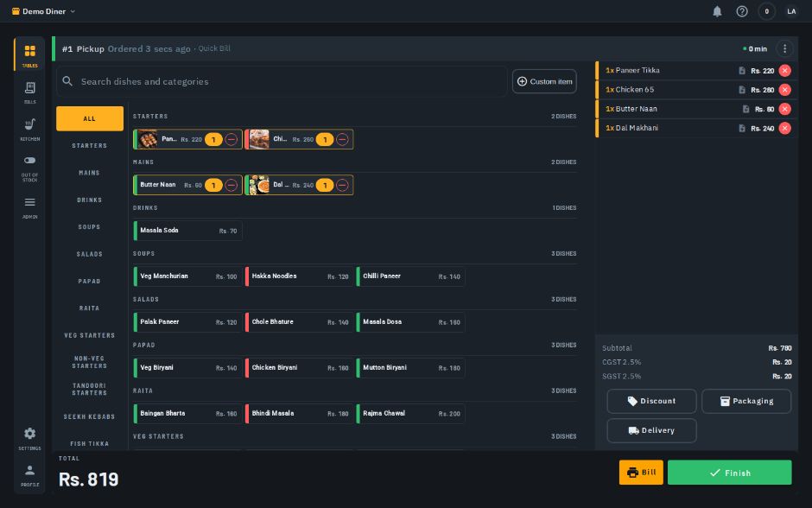Viewport: 812px width, 508px height.
Task: Expand the Demo Diner dropdown
Action: click(x=44, y=11)
